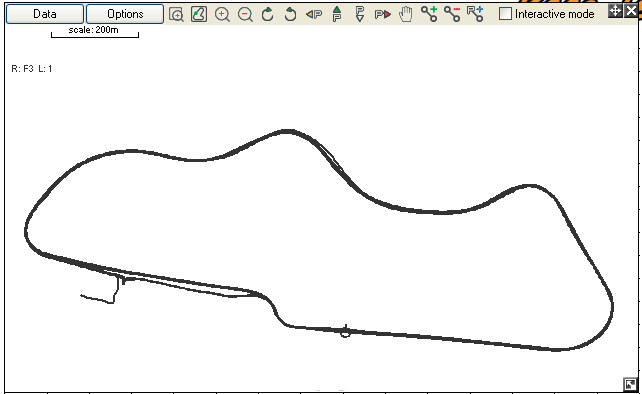Viewport: 642px width, 394px height.
Task: Click the add track marker plus icon
Action: tap(429, 14)
